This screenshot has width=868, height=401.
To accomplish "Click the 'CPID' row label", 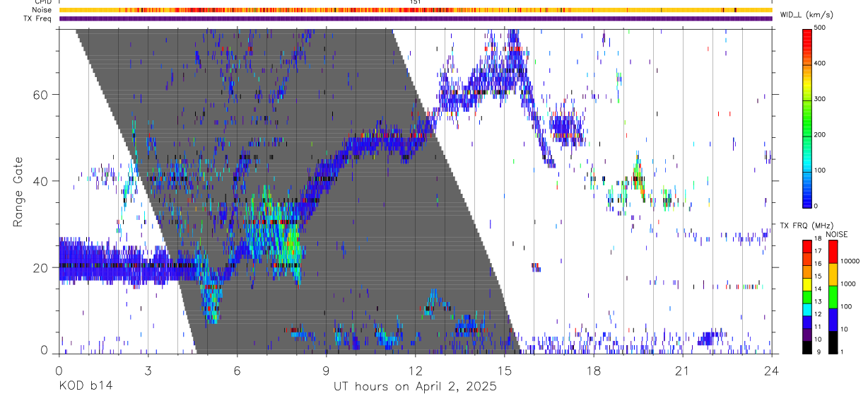I will tap(43, 2).
